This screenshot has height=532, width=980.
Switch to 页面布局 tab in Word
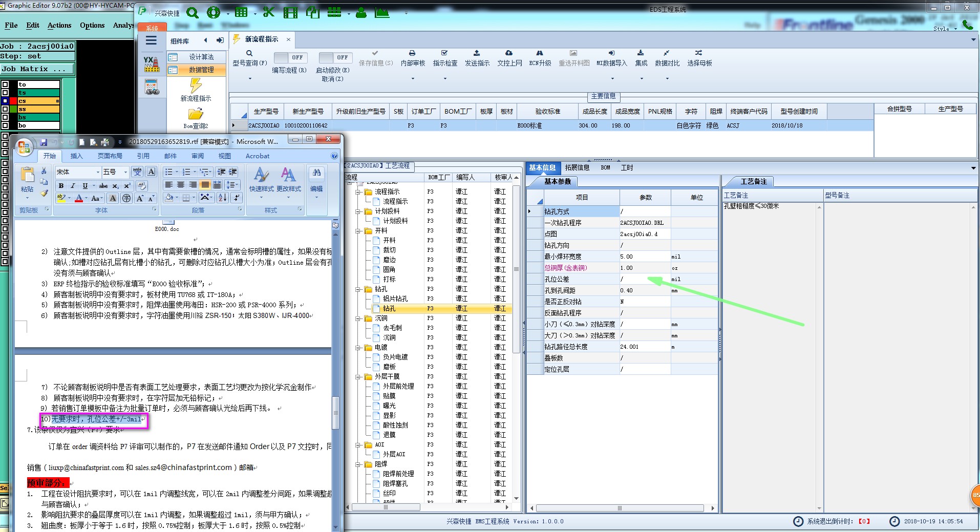tap(110, 156)
